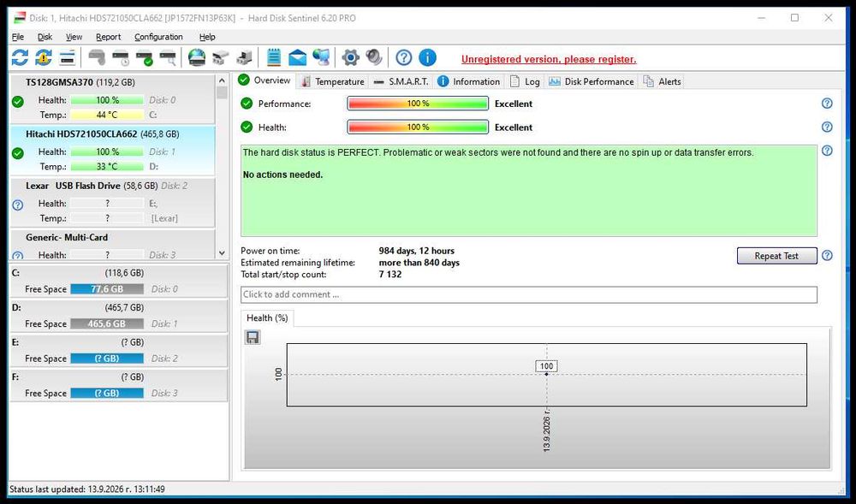
Task: Select Generic- Multi-Card disk entry
Action: click(x=112, y=245)
